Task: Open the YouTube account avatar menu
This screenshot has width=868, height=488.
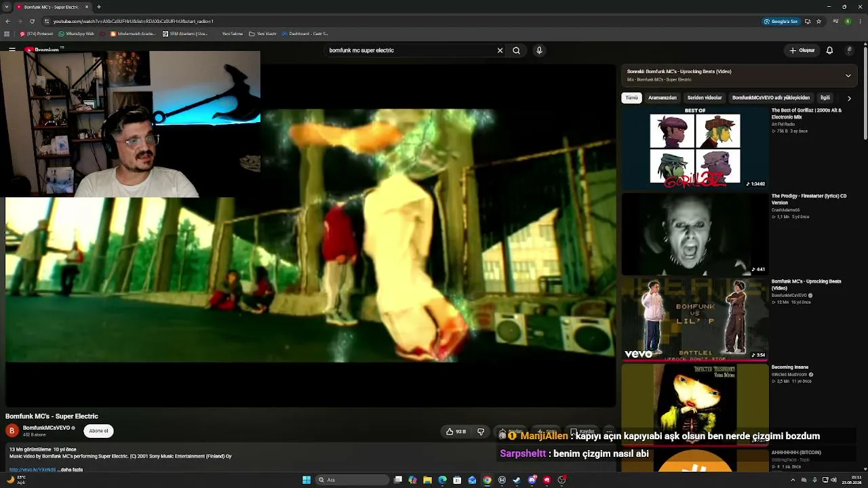Action: tap(849, 50)
